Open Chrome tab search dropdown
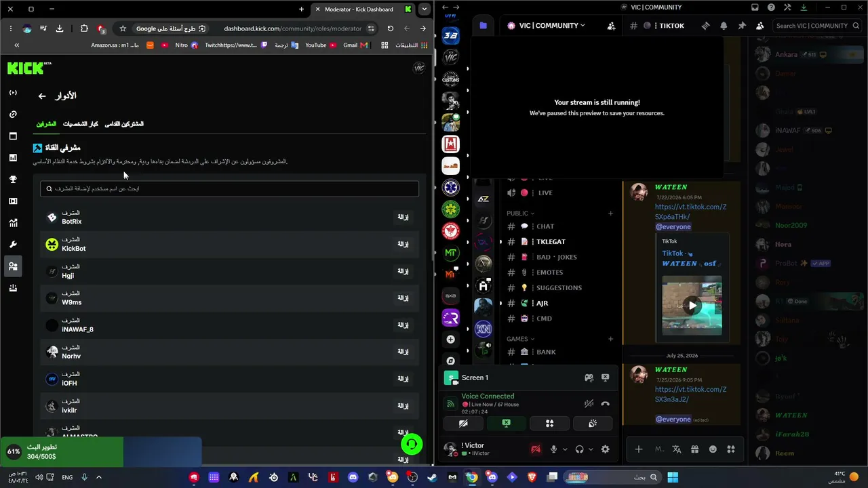This screenshot has width=868, height=488. (425, 9)
